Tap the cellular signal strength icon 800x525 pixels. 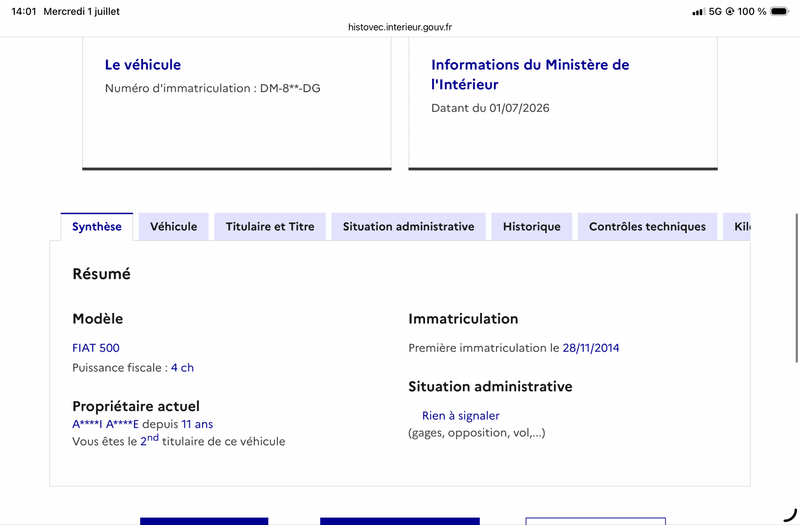coord(698,12)
